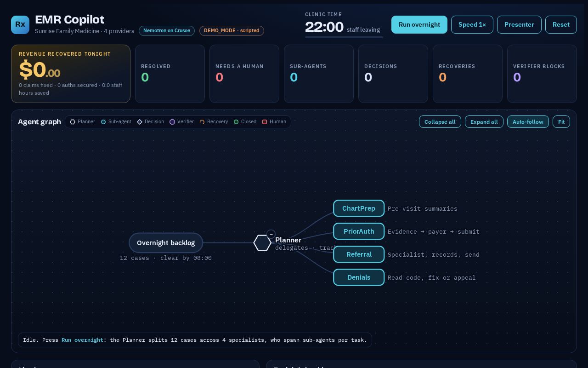The width and height of the screenshot is (588, 368).
Task: Toggle Auto-follow in agent graph
Action: point(528,122)
